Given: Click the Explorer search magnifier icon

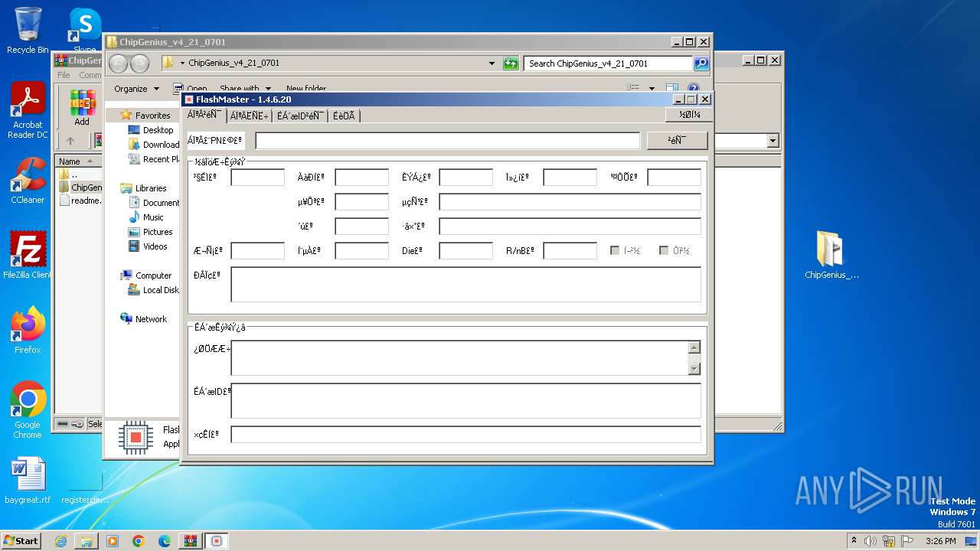Looking at the screenshot, I should coord(701,64).
